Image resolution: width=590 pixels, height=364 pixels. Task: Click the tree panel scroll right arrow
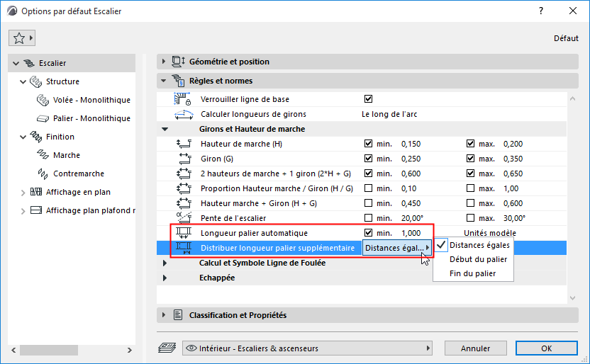point(130,350)
